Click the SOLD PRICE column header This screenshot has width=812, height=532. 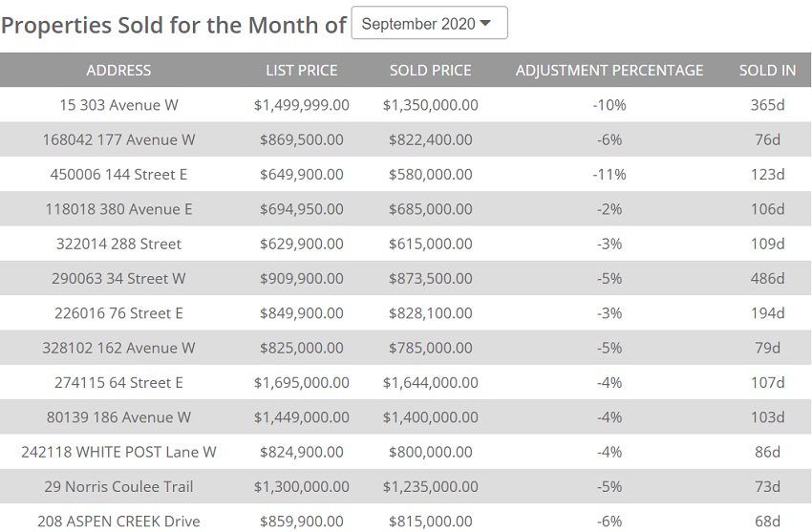430,70
